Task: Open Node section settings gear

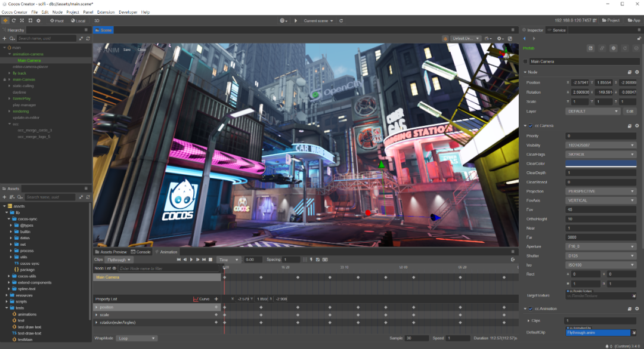Action: (x=637, y=72)
